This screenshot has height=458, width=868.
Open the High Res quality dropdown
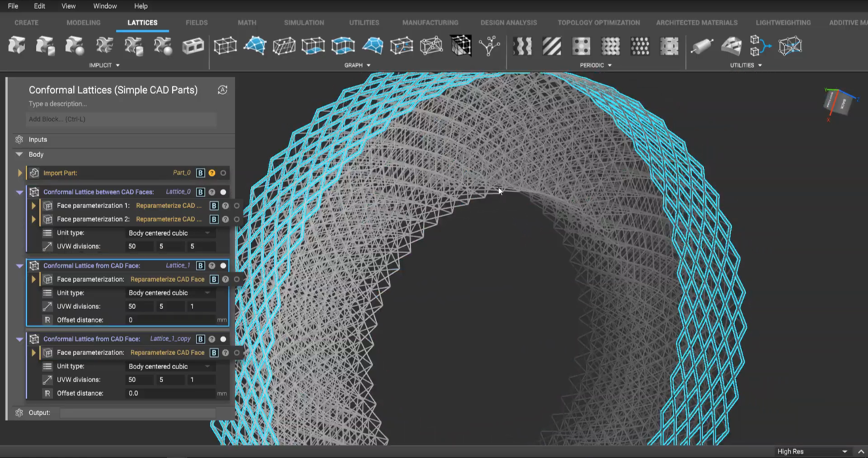[812, 451]
